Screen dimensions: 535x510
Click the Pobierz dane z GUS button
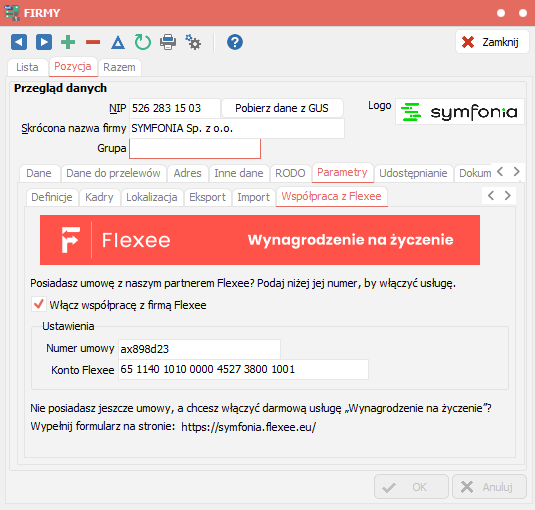[282, 108]
